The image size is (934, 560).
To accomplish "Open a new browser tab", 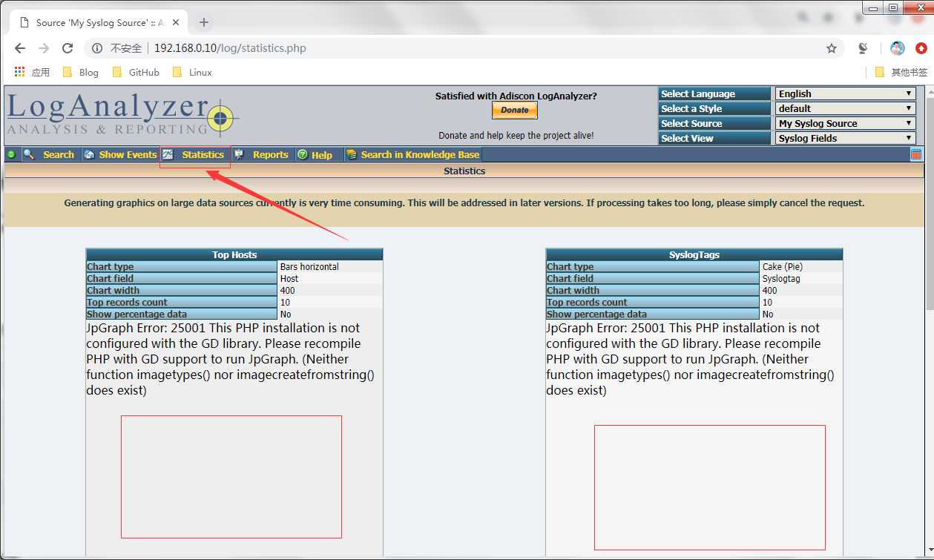I will [204, 22].
